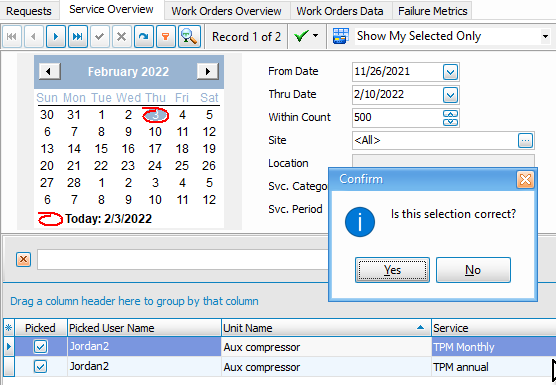556x385 pixels.
Task: Uncheck Picked for TPM Monthly row
Action: (x=40, y=347)
